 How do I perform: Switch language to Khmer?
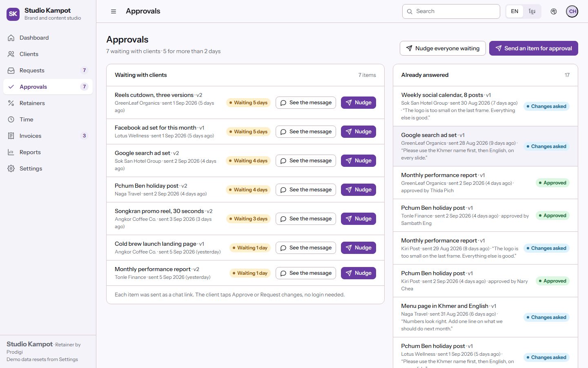point(532,11)
